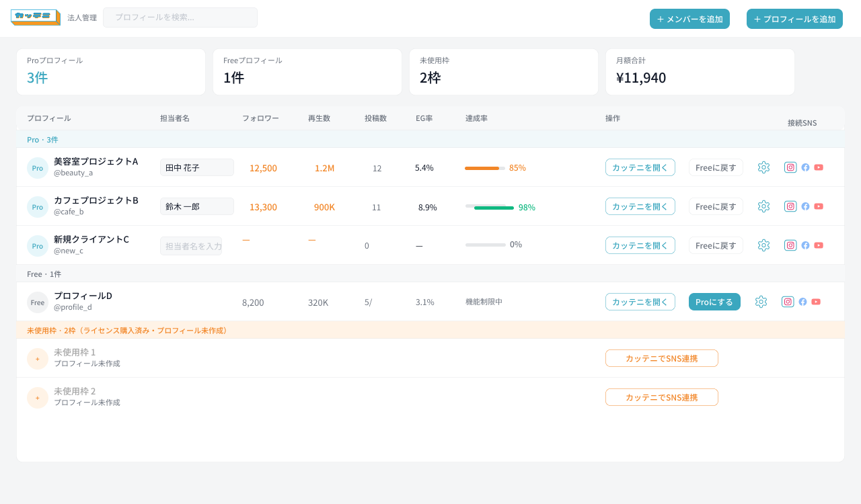This screenshot has height=504, width=861.
Task: Click Instagram icon in プロフィールD row
Action: 788,302
